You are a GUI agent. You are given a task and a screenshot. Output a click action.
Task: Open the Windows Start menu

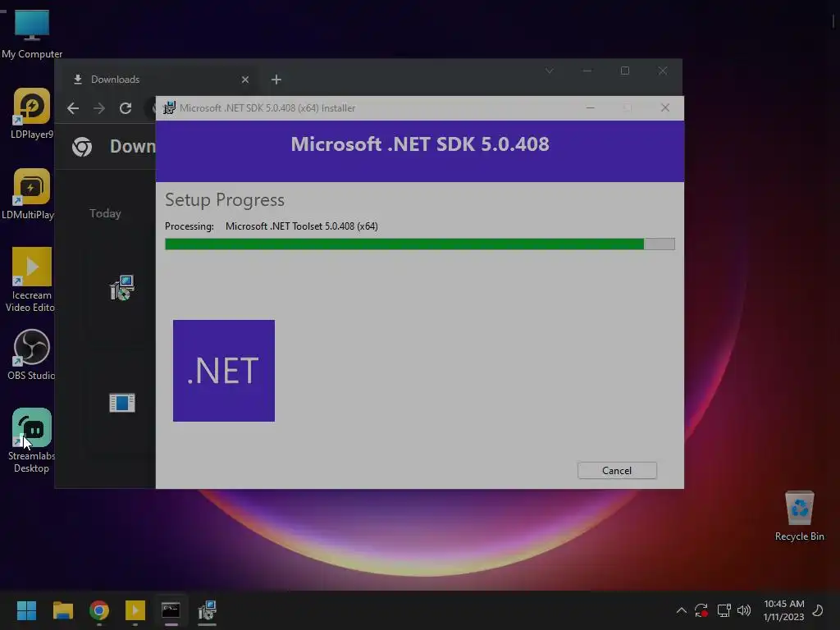click(26, 610)
